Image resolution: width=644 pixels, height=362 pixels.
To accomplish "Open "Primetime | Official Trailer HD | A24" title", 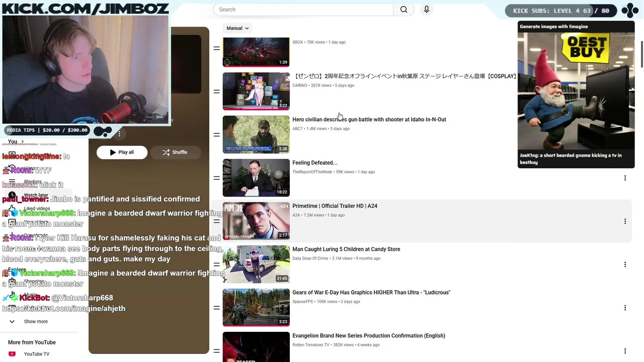I will (335, 206).
